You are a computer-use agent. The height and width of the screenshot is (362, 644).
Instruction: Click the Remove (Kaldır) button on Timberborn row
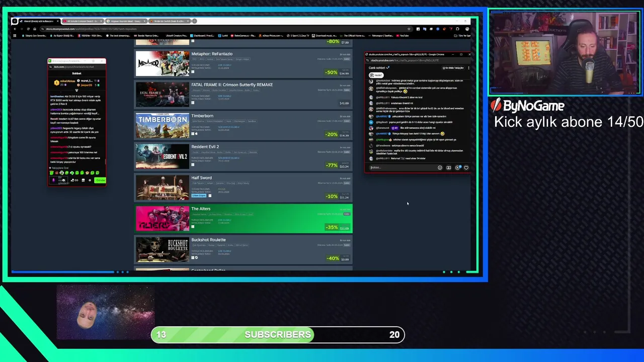pyautogui.click(x=346, y=121)
